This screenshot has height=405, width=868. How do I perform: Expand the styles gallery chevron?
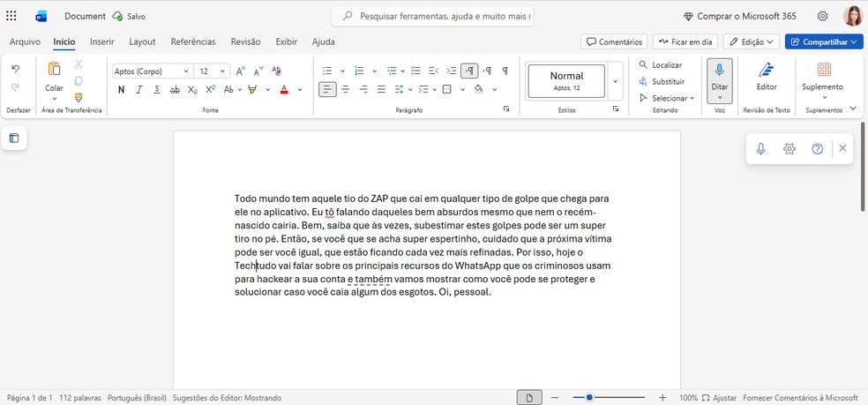[x=615, y=80]
